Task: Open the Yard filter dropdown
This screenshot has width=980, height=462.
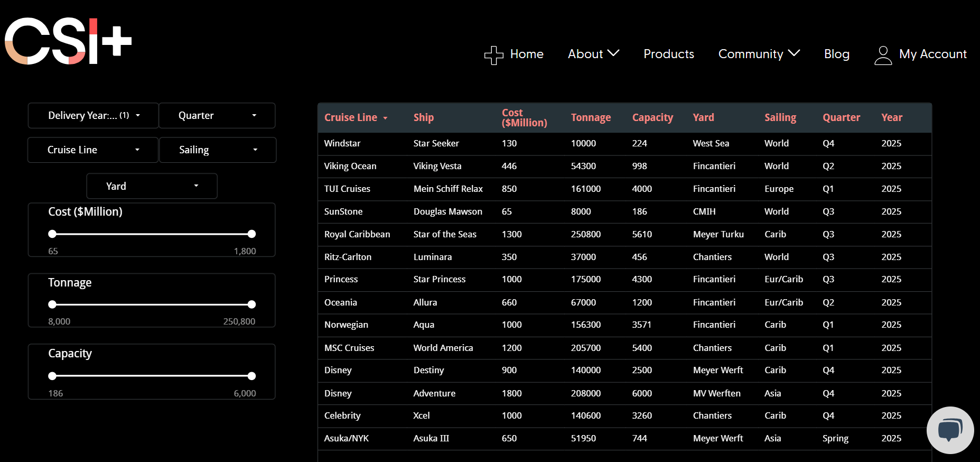Action: pos(152,186)
